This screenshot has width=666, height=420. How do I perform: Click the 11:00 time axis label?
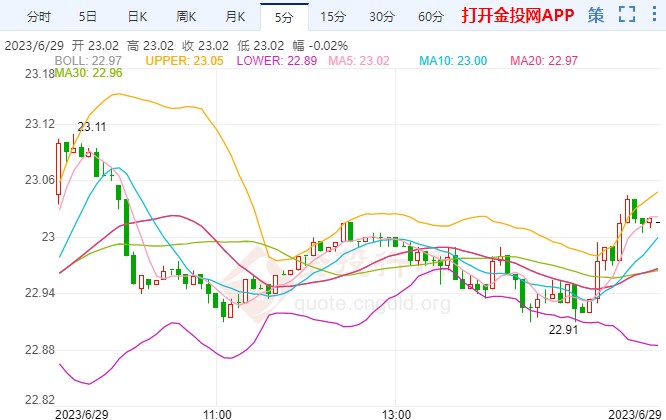(217, 414)
